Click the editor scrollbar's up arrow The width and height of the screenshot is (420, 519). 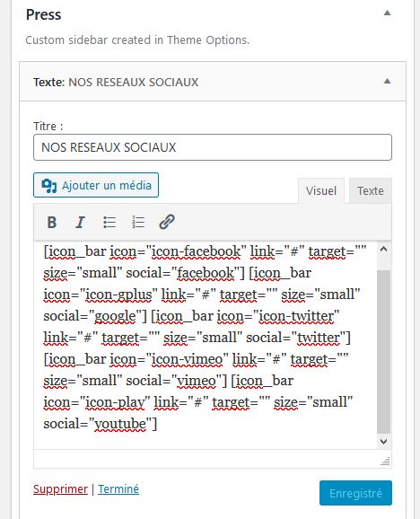click(383, 250)
